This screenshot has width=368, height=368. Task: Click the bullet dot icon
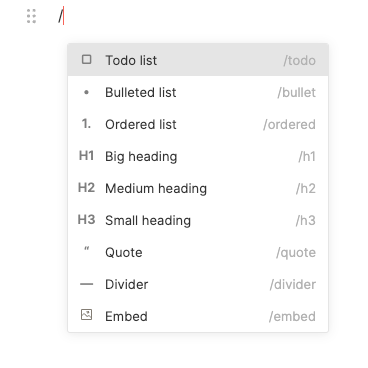(86, 92)
